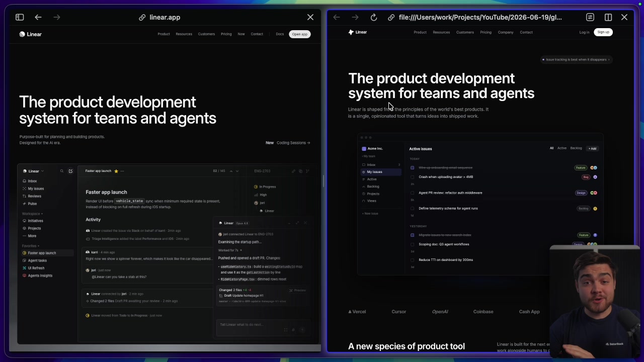Open the High priority dropdown
This screenshot has width=644, height=362.
[261, 195]
